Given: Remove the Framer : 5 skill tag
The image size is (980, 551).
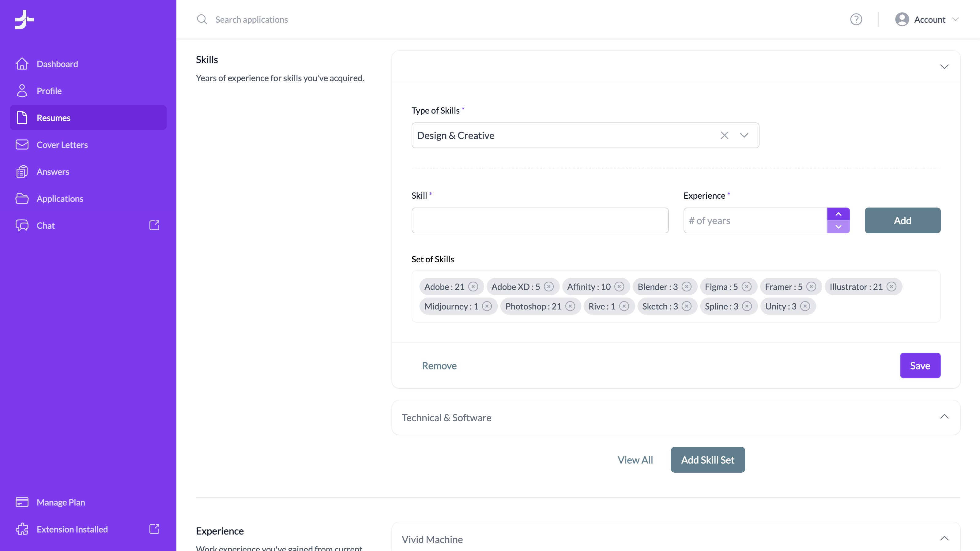Looking at the screenshot, I should pos(811,287).
